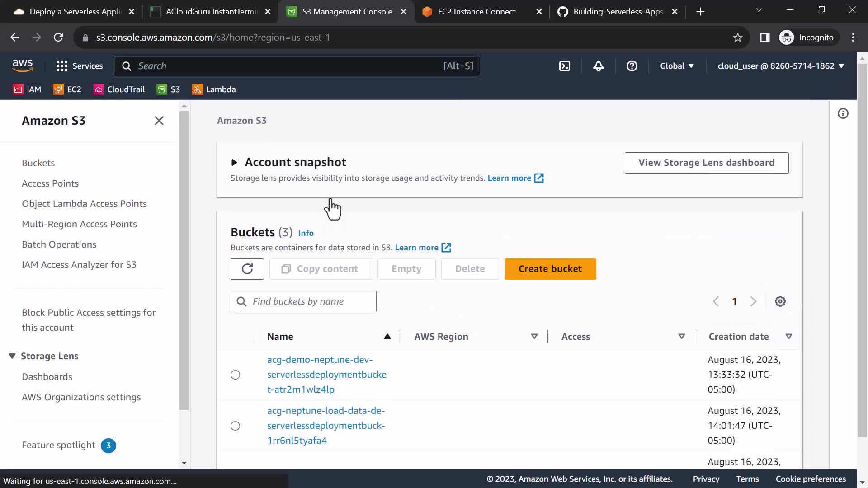Select the acg-demo-neptune-dev bucket radio button
Image resolution: width=868 pixels, height=488 pixels.
pyautogui.click(x=235, y=375)
